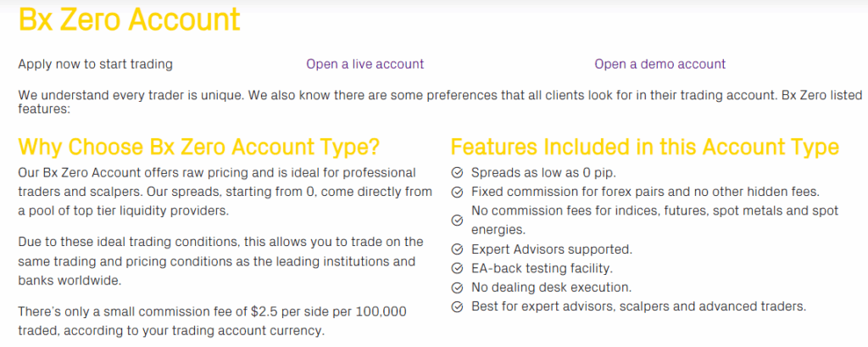Click Features Included in this Account Type heading

point(645,147)
